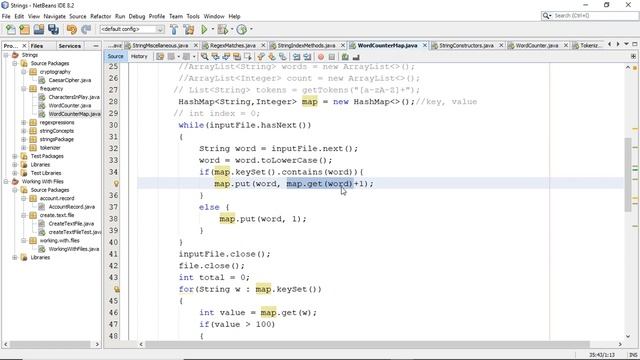Click the Undo toolbar icon

(x=72, y=29)
